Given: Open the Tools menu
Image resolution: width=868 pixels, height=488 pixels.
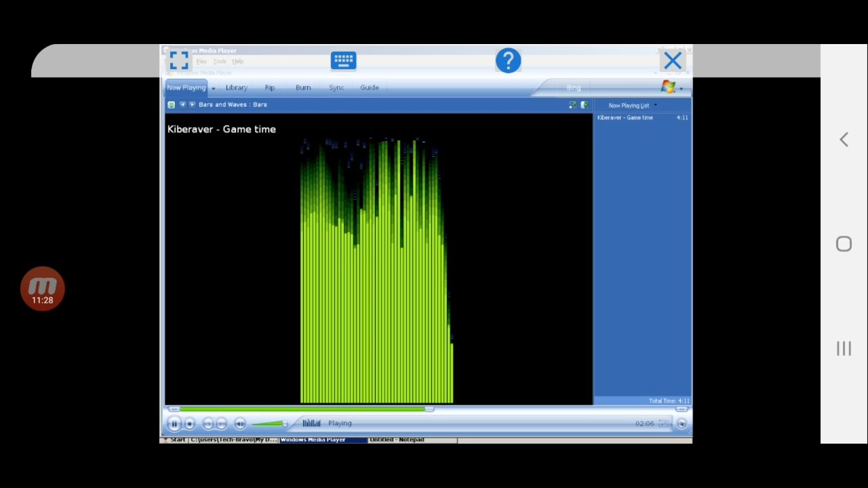Looking at the screenshot, I should (220, 61).
